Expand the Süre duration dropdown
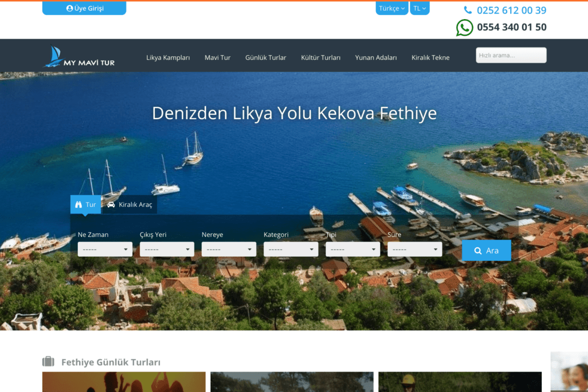The height and width of the screenshot is (392, 588). (415, 249)
